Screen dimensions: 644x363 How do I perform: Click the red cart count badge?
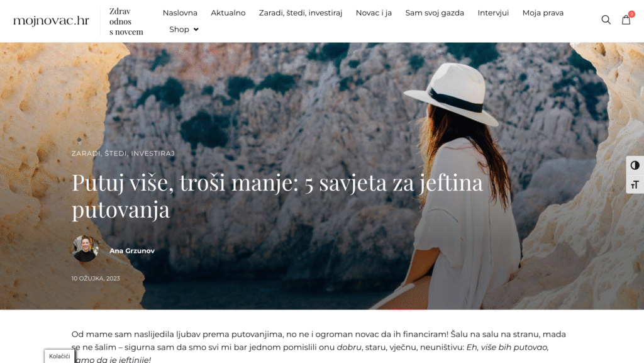tap(631, 14)
